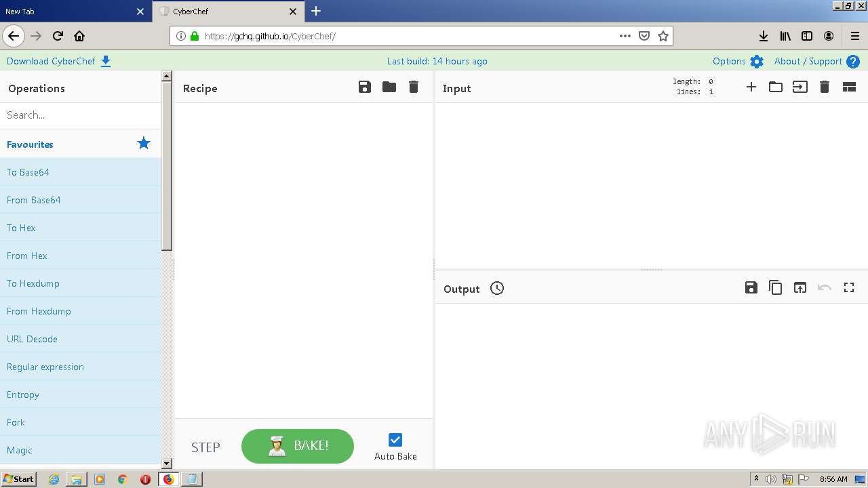The height and width of the screenshot is (488, 868).
Task: Open Firefox account icon
Action: (829, 36)
